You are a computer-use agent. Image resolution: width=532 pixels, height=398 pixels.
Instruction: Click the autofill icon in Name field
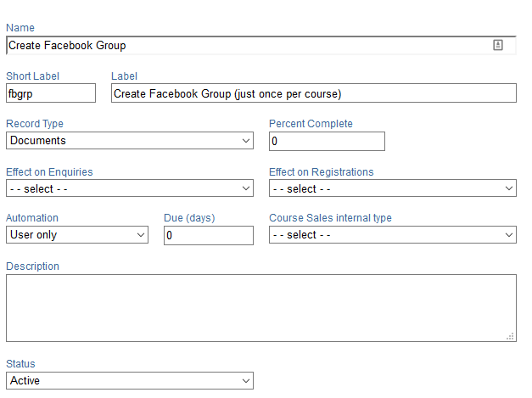(x=498, y=46)
